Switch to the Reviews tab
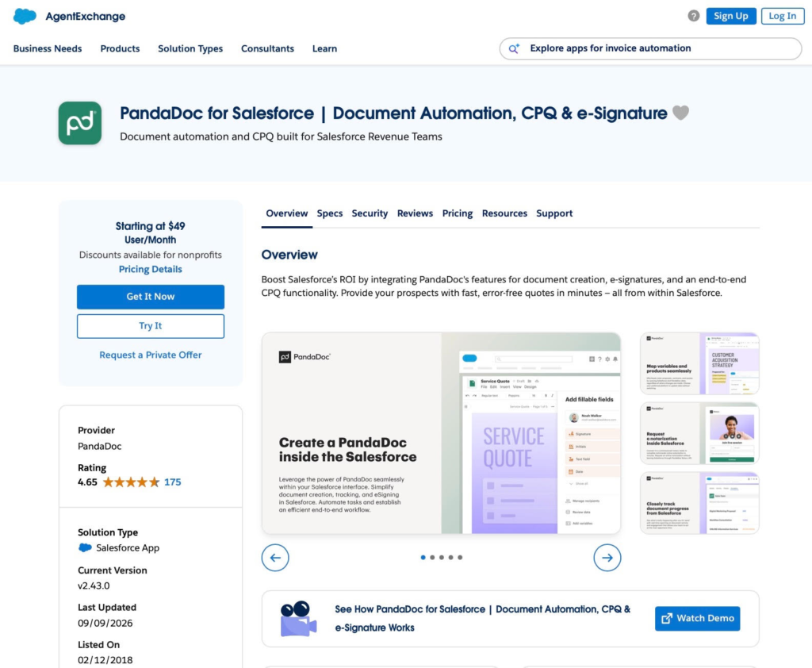 [x=415, y=213]
